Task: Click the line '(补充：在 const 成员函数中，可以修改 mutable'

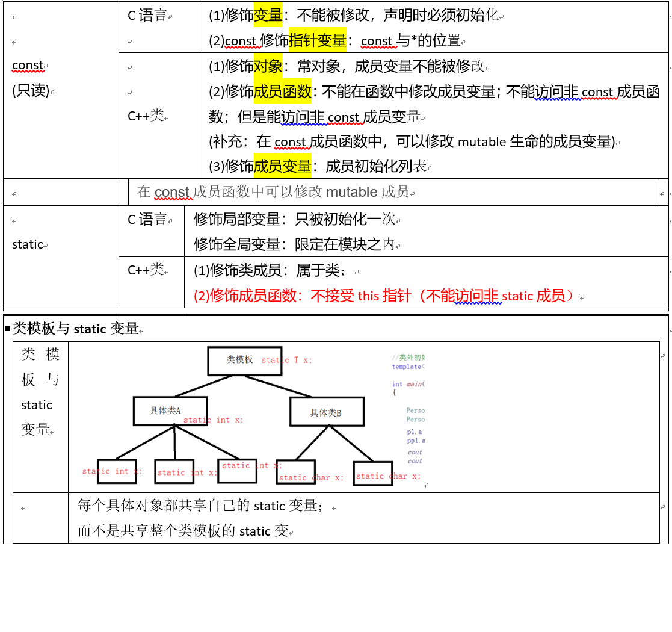Action: tap(412, 141)
